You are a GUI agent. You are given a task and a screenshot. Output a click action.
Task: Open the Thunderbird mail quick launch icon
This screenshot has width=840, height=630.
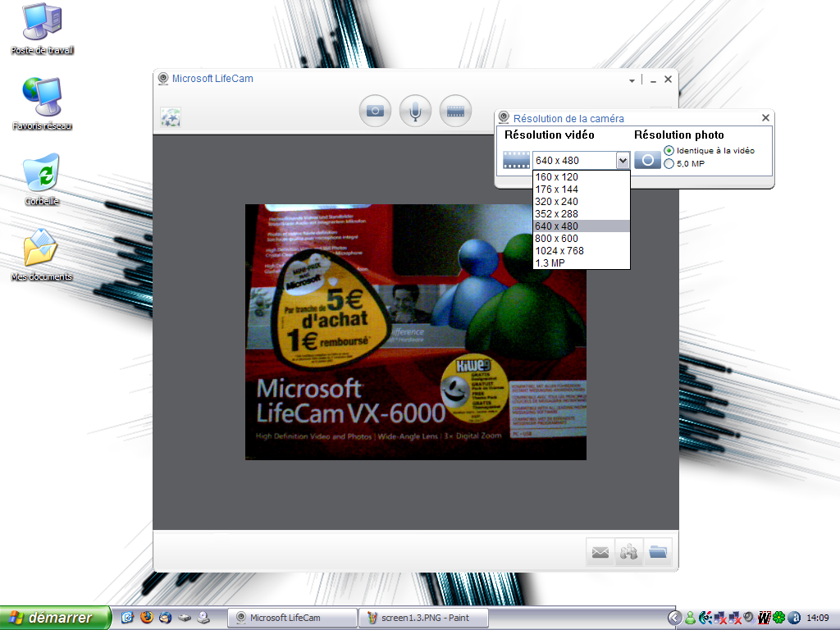point(165,618)
